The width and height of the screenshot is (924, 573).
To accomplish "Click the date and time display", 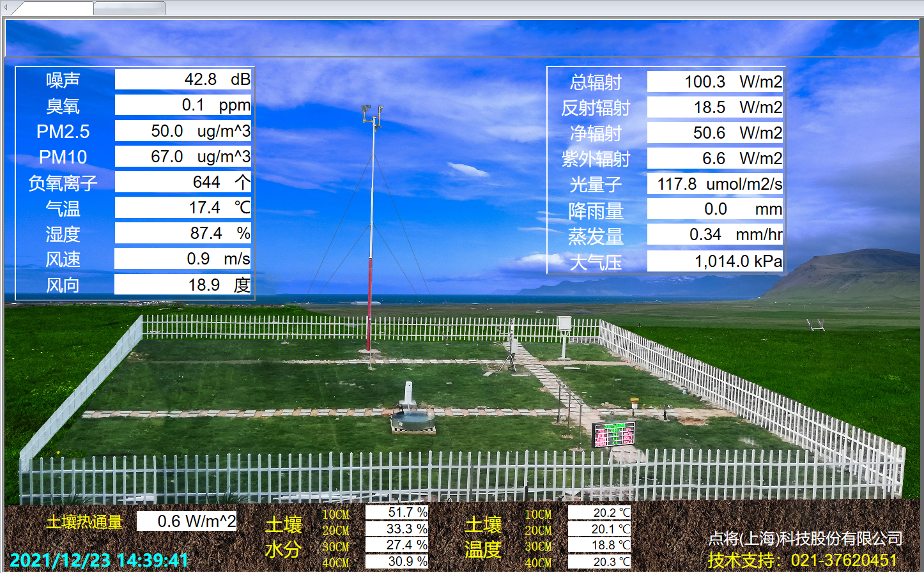I will (99, 560).
